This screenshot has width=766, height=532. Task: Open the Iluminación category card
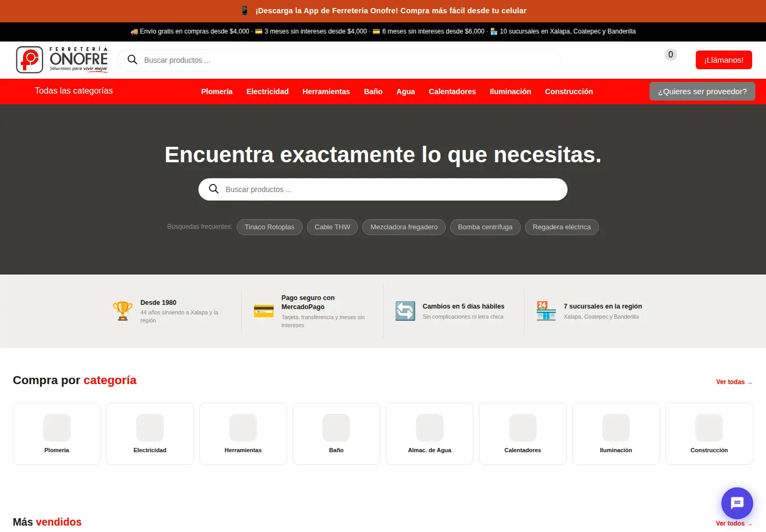[616, 434]
